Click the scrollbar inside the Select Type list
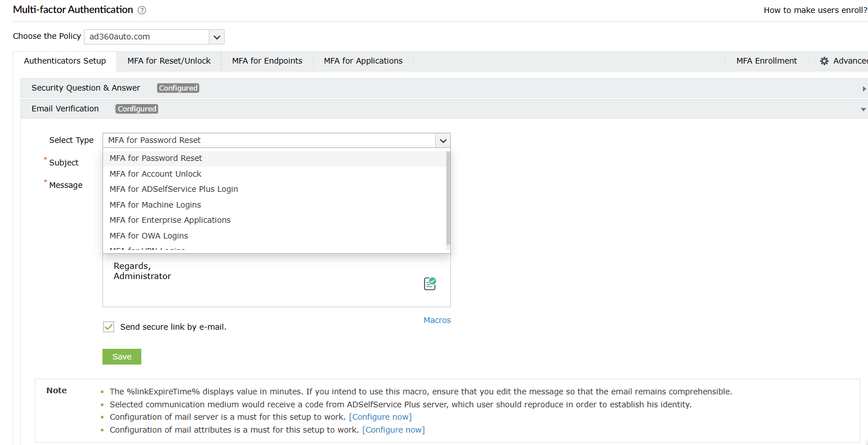 (446, 197)
